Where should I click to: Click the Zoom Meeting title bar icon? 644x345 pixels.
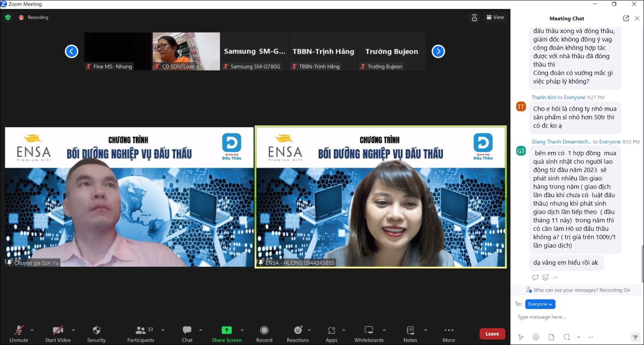coord(4,4)
